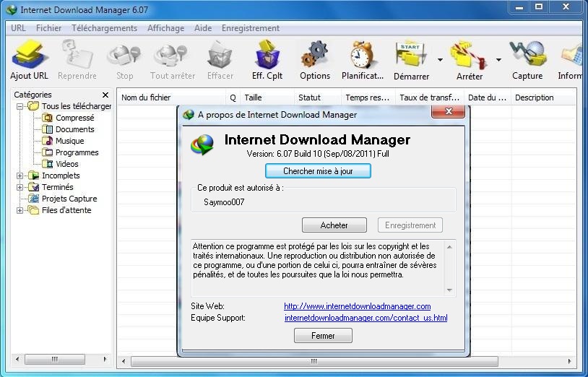
Task: Click the Tous les téléchargements folder icon
Action: [34, 106]
